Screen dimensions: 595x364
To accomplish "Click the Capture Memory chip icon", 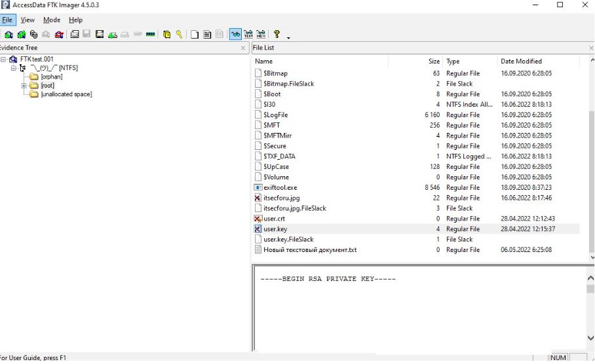I will [x=150, y=34].
